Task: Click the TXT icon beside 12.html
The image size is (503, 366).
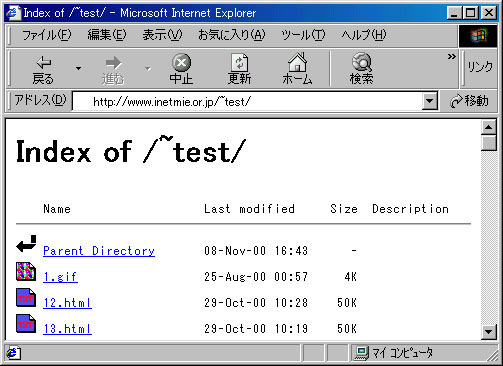Action: pos(26,297)
